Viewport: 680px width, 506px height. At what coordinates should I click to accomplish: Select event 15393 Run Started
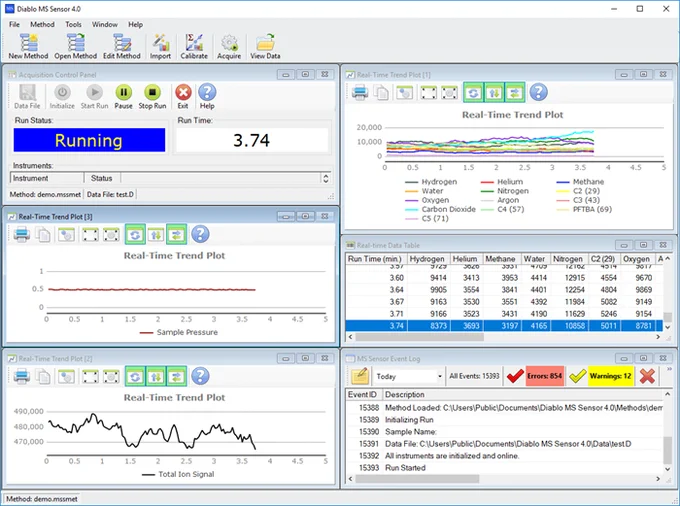coord(504,468)
